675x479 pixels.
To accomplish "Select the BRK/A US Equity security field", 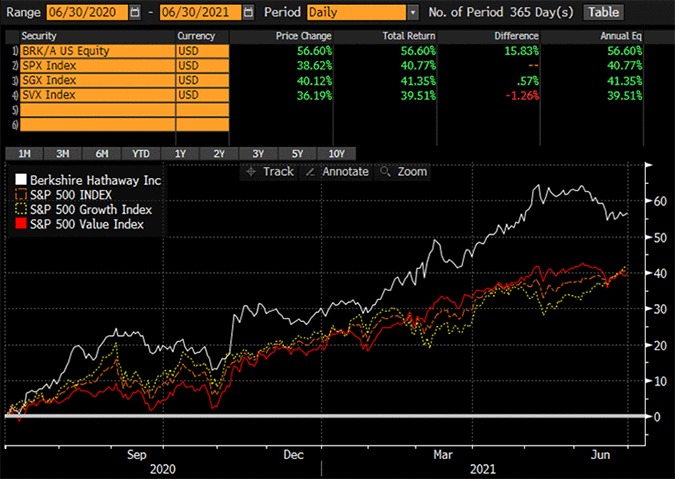I will click(97, 51).
